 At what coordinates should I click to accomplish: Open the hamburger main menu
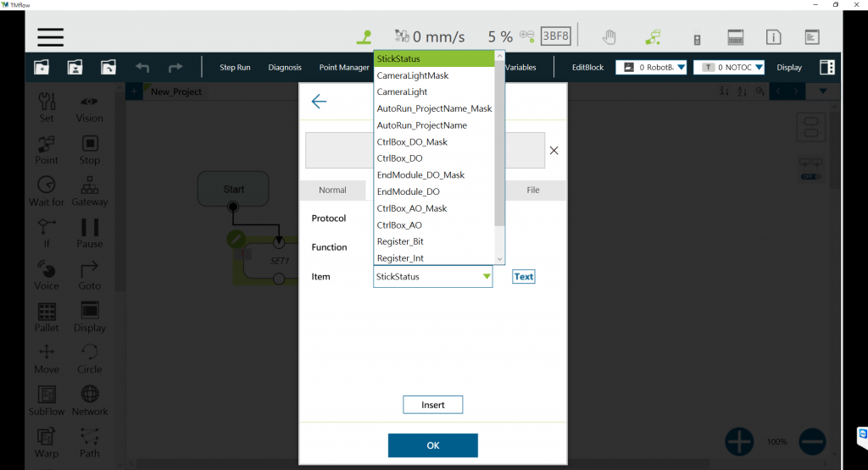click(50, 37)
